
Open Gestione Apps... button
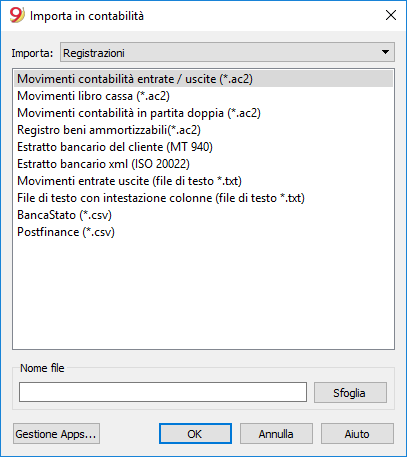[x=56, y=434]
